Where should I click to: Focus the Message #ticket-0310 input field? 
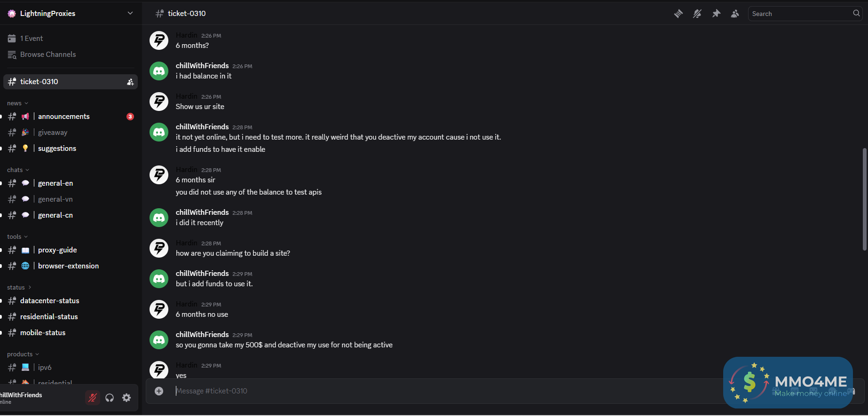[423, 391]
